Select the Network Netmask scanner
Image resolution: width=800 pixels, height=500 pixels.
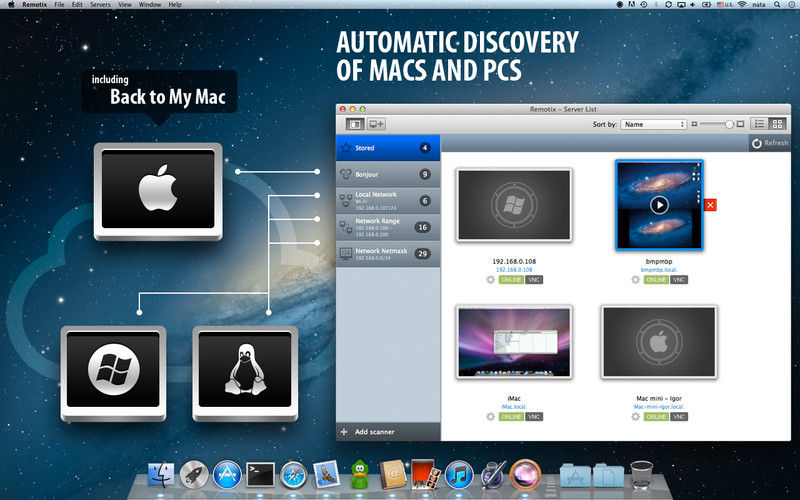pyautogui.click(x=388, y=254)
